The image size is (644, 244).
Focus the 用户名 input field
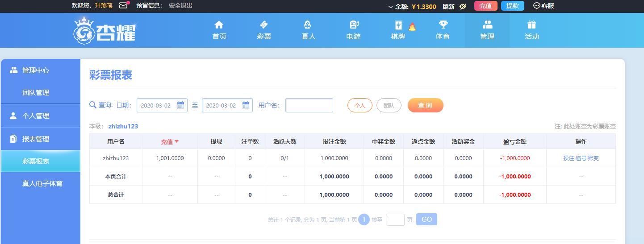(309, 105)
